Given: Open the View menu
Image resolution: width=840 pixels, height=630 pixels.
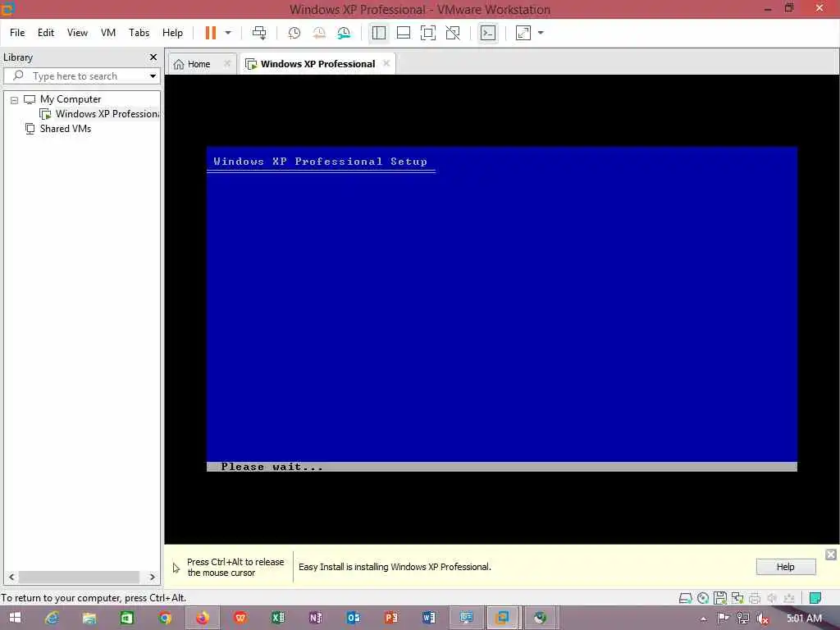Looking at the screenshot, I should [x=77, y=33].
